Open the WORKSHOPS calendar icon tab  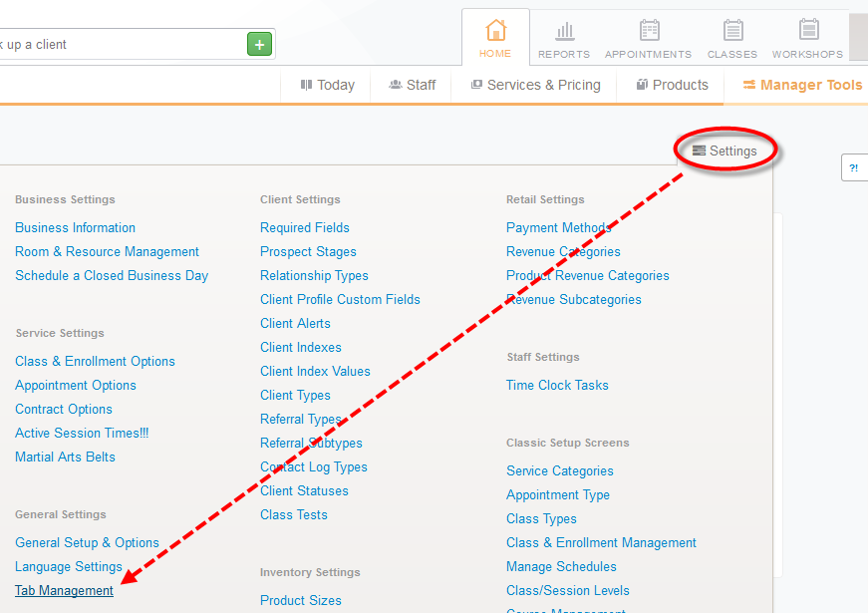tap(807, 38)
